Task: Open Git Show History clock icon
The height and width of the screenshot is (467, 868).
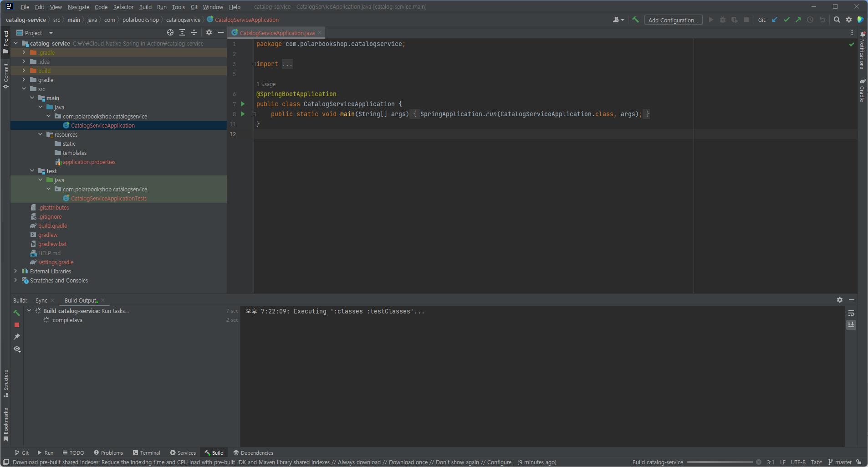Action: (x=810, y=20)
